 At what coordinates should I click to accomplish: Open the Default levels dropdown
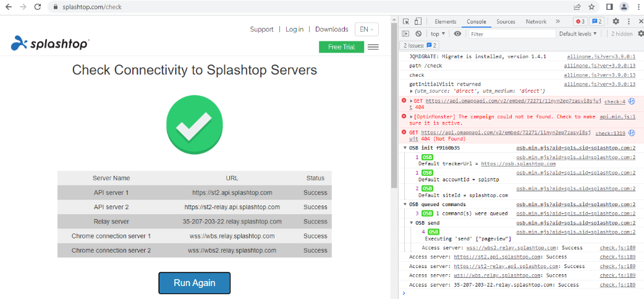tap(578, 33)
